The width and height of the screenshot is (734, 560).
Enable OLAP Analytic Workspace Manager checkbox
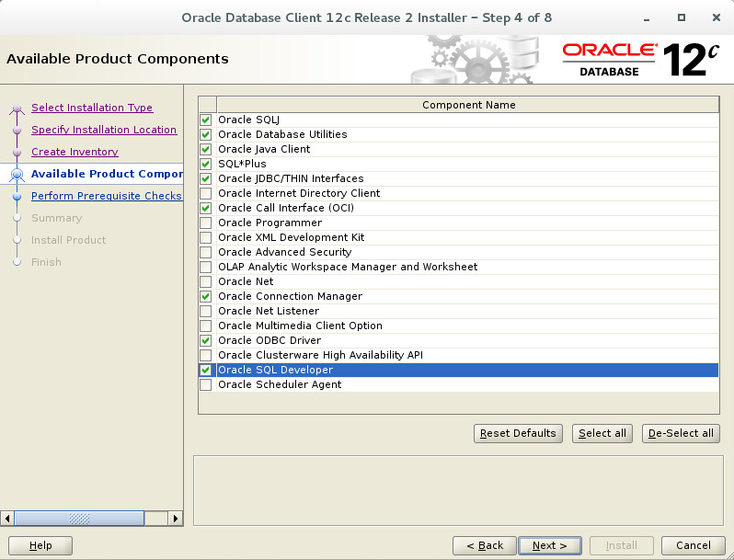coord(205,268)
